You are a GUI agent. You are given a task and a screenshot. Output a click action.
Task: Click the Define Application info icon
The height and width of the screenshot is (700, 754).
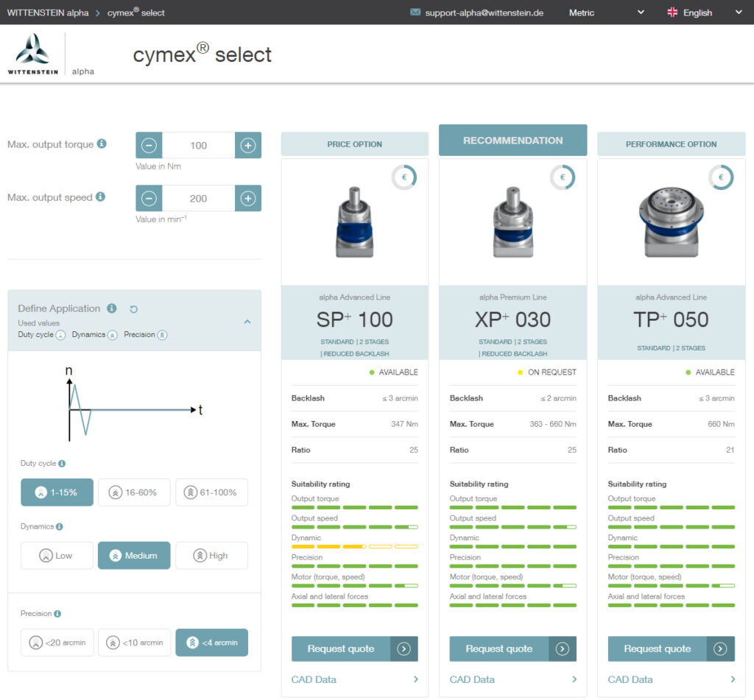coord(112,308)
